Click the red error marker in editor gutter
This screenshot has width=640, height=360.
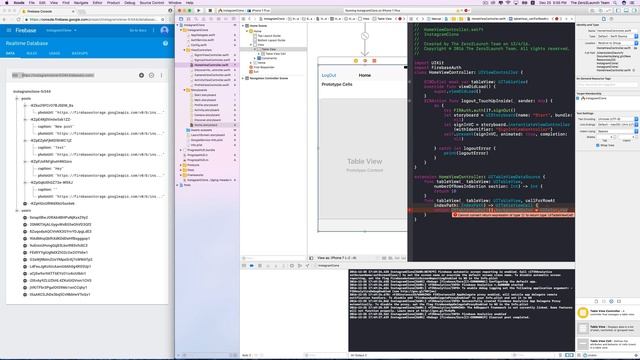(409, 210)
